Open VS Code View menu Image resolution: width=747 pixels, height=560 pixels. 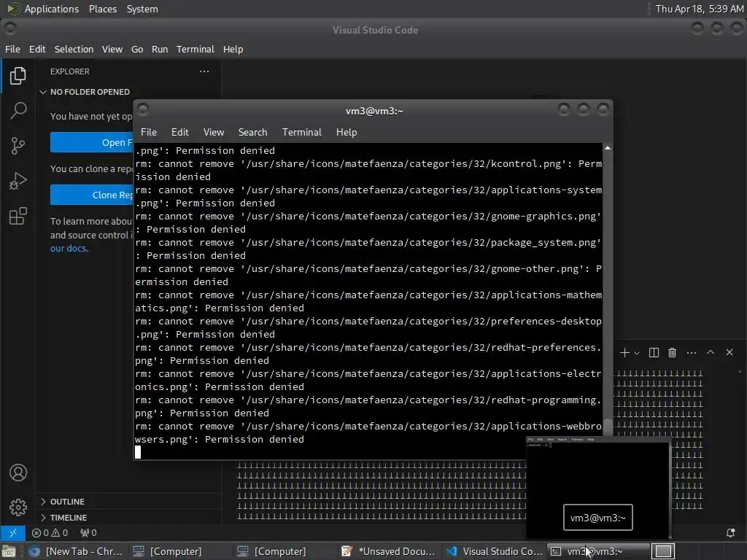(x=112, y=49)
